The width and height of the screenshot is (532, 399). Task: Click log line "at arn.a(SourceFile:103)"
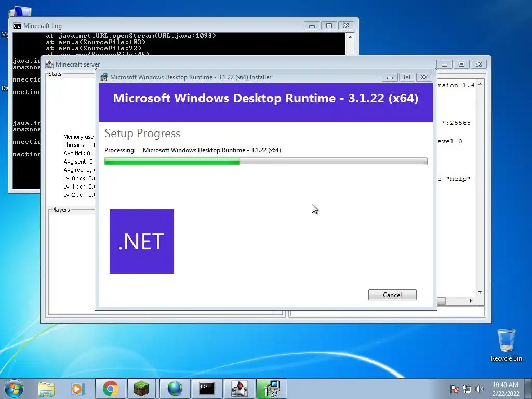point(96,42)
